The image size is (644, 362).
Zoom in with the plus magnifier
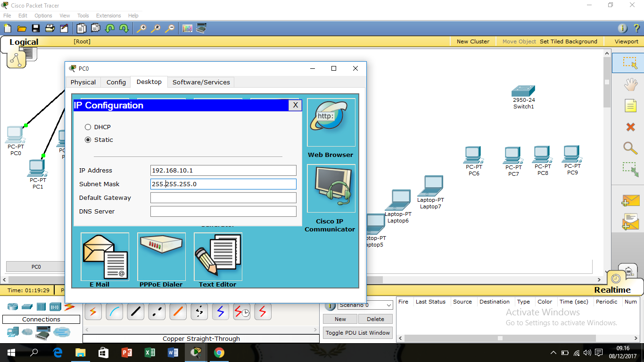pyautogui.click(x=141, y=28)
